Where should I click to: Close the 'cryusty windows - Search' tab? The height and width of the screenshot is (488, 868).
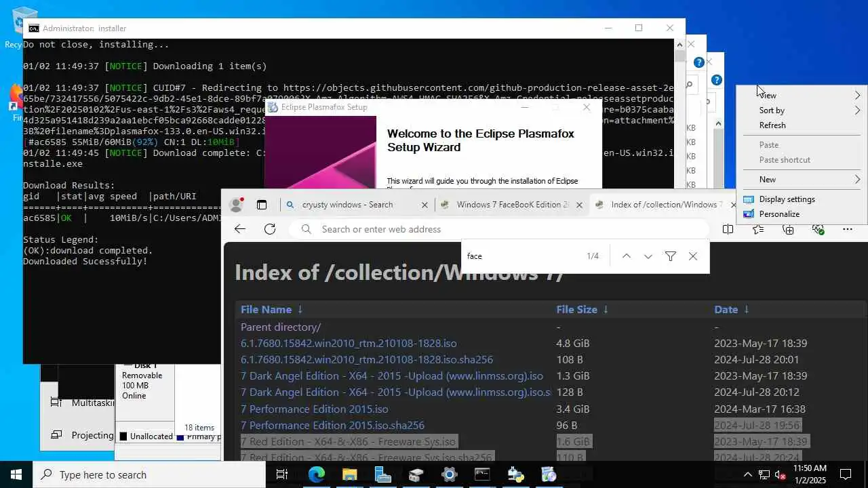[425, 205]
